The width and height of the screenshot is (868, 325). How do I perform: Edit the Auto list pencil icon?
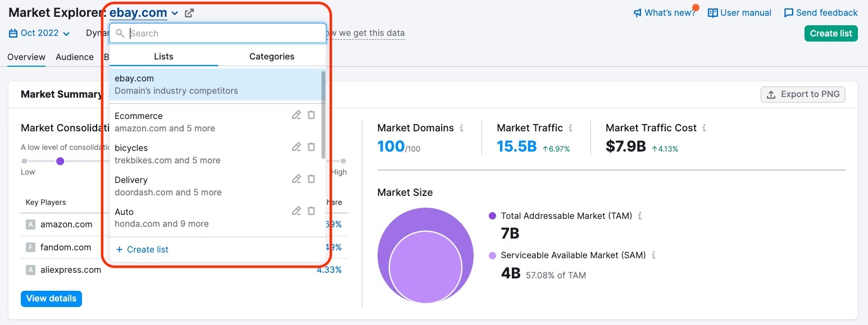pos(296,211)
